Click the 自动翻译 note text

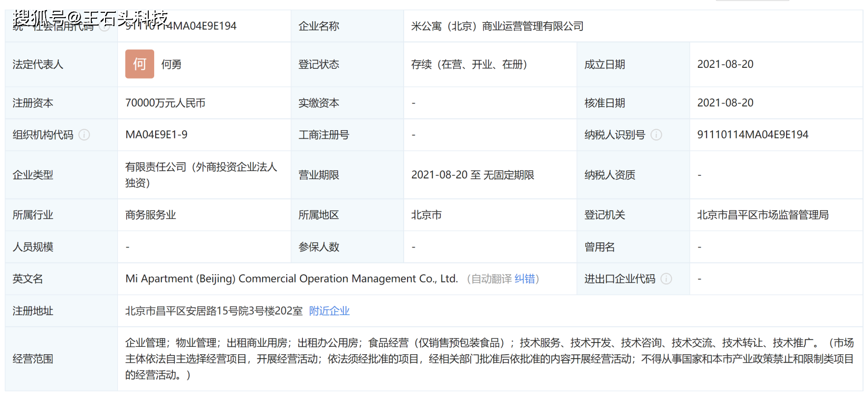tap(491, 279)
